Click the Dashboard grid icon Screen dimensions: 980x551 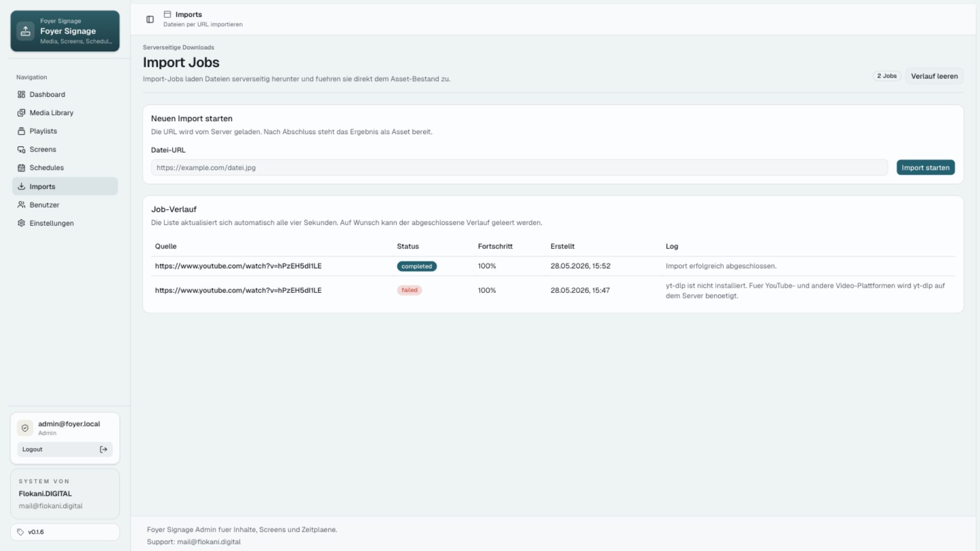21,94
